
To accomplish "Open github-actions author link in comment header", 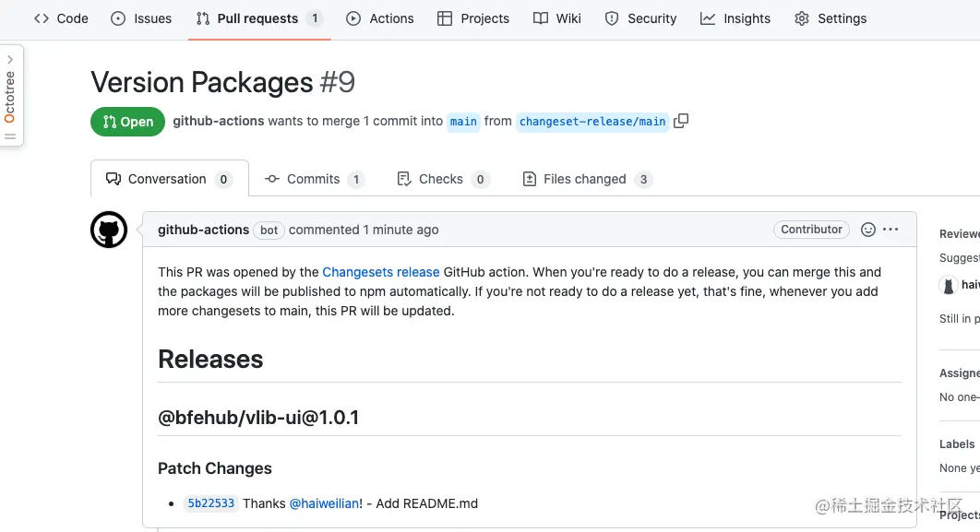I will point(203,230).
